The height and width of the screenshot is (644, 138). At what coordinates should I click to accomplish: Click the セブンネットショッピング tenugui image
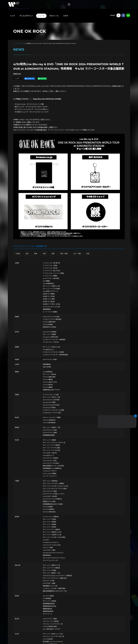43,211
